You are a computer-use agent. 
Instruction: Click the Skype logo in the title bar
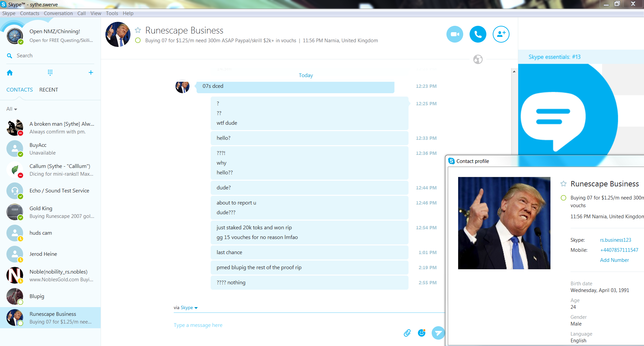pyautogui.click(x=4, y=4)
